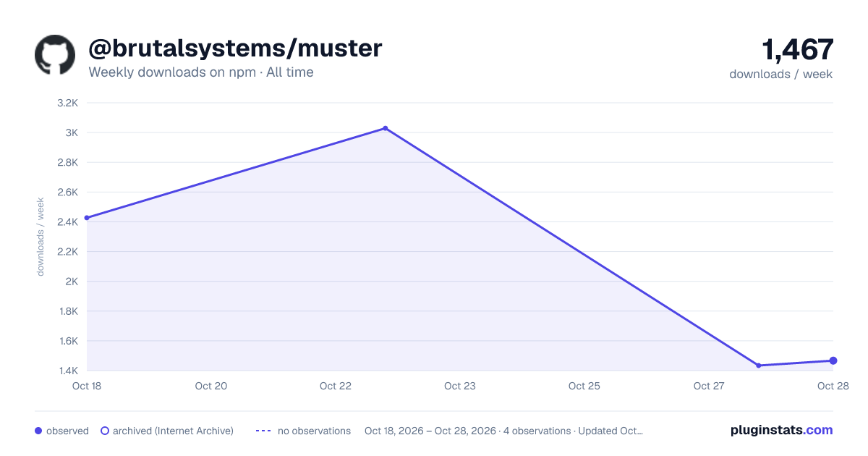Click the 3.2K y-axis label
The height and width of the screenshot is (456, 868).
[67, 103]
